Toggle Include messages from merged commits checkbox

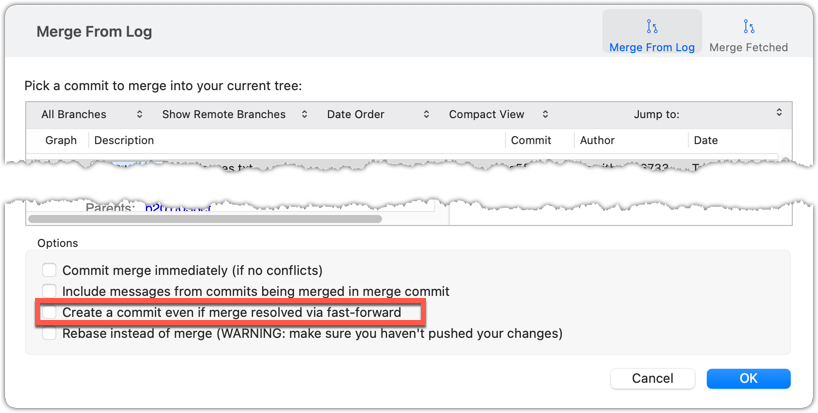pyautogui.click(x=49, y=291)
